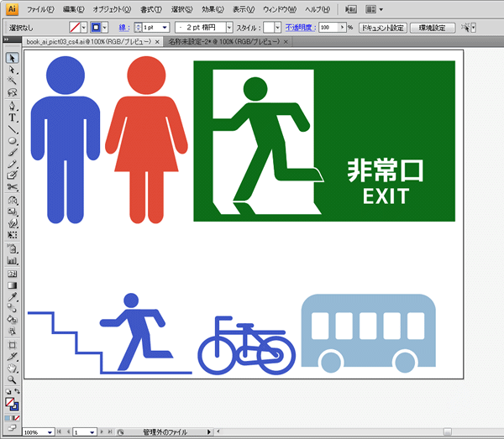Choose the Scissors tool
This screenshot has height=439, width=504.
pos(13,187)
